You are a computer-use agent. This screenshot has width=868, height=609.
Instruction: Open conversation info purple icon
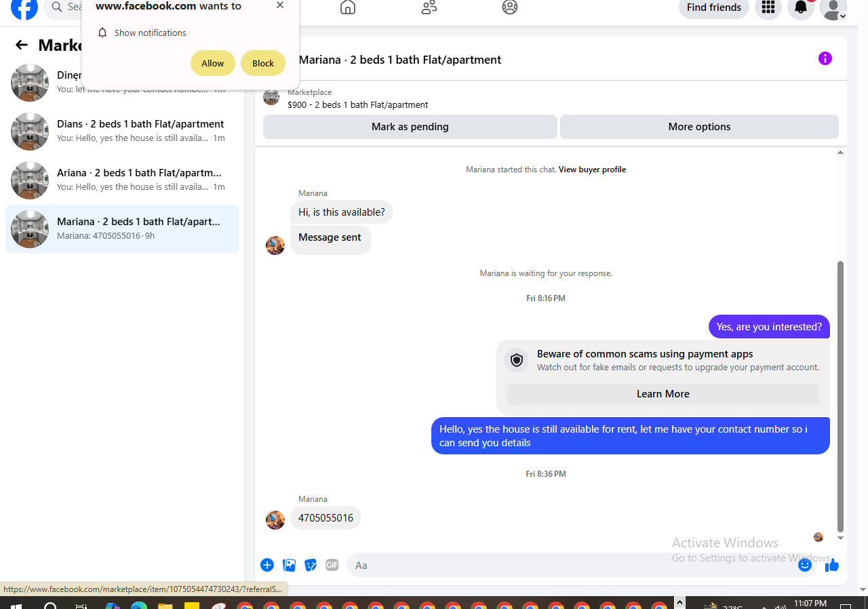pyautogui.click(x=825, y=58)
